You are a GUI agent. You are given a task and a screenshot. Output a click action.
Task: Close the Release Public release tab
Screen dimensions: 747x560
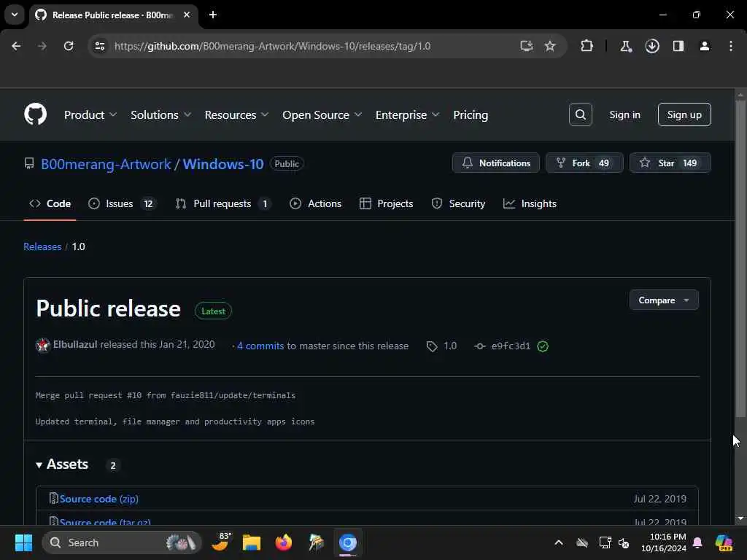(x=187, y=15)
